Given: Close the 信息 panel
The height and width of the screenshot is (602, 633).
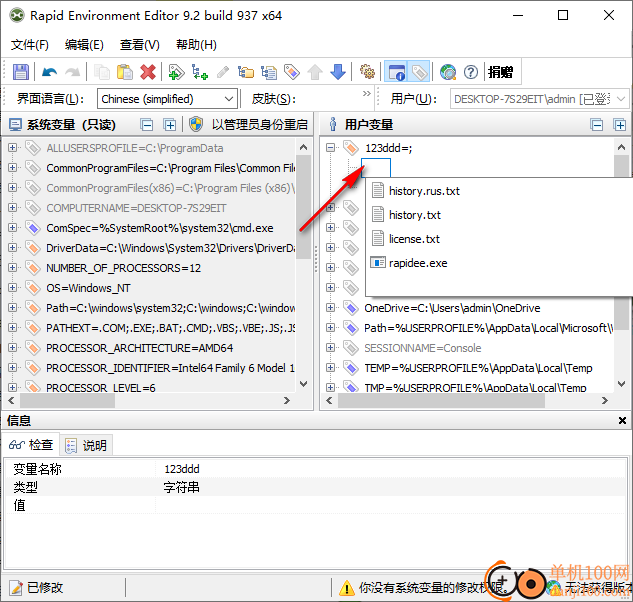Looking at the screenshot, I should [622, 421].
